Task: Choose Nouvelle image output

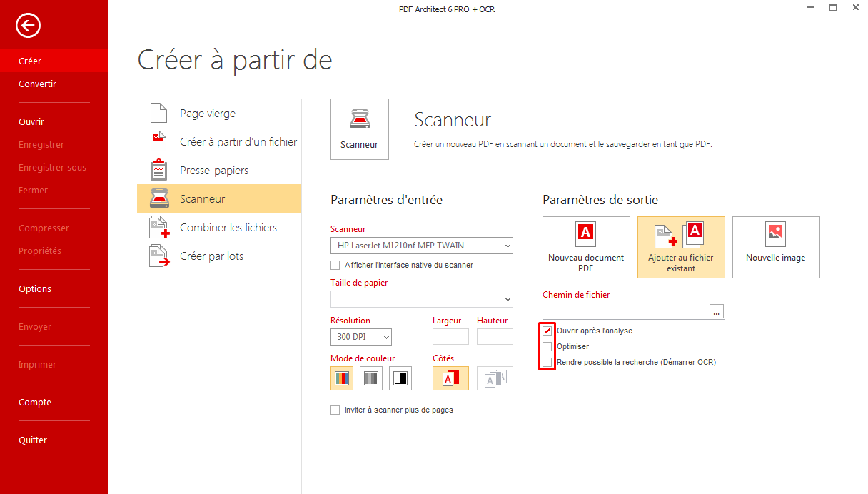Action: (776, 247)
